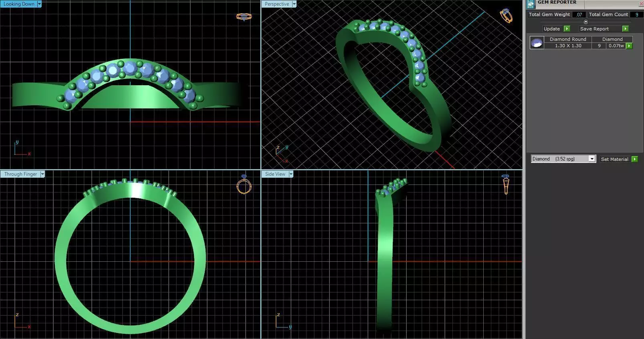The width and height of the screenshot is (644, 339).
Task: Click the 'Total Gem Count' label
Action: [x=608, y=14]
